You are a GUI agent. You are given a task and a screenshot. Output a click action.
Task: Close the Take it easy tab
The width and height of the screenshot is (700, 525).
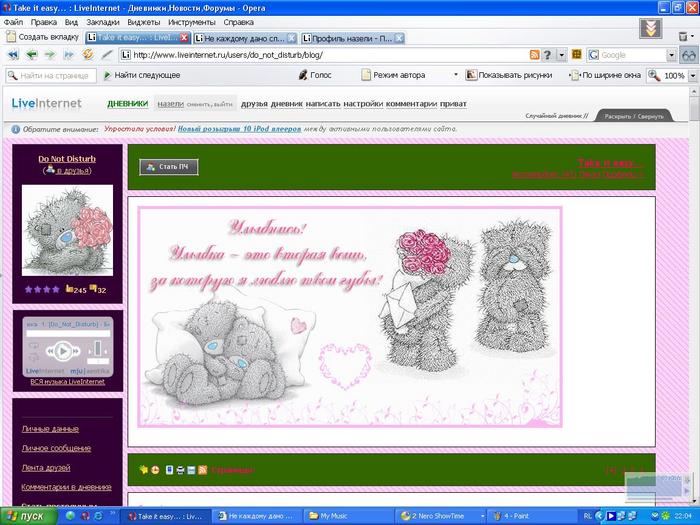[x=184, y=38]
